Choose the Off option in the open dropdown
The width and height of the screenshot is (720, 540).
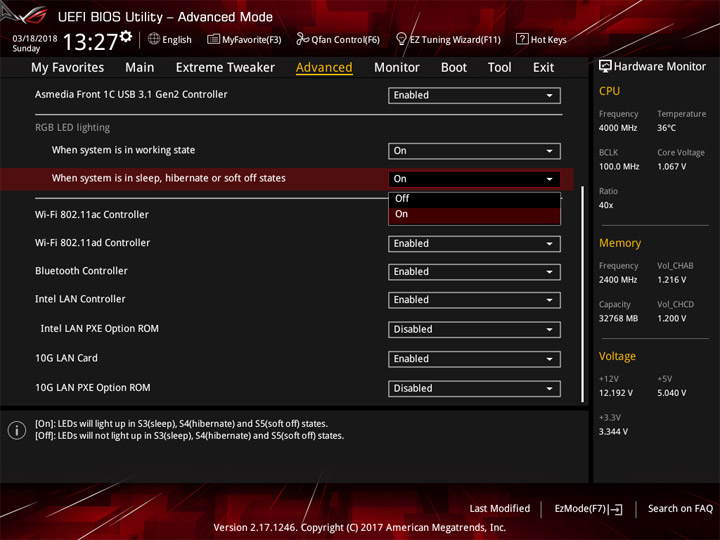click(x=474, y=199)
